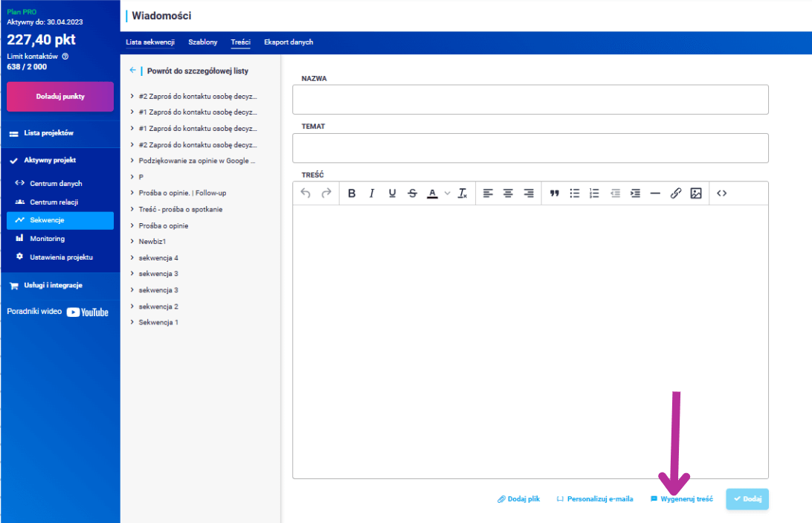Decrease the indent level
812x523 pixels.
615,193
